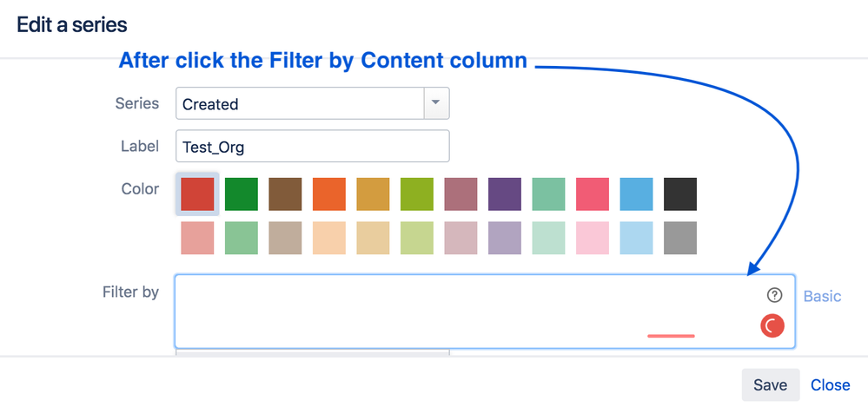This screenshot has width=868, height=407.
Task: Close the Edit a series dialog
Action: pos(831,385)
